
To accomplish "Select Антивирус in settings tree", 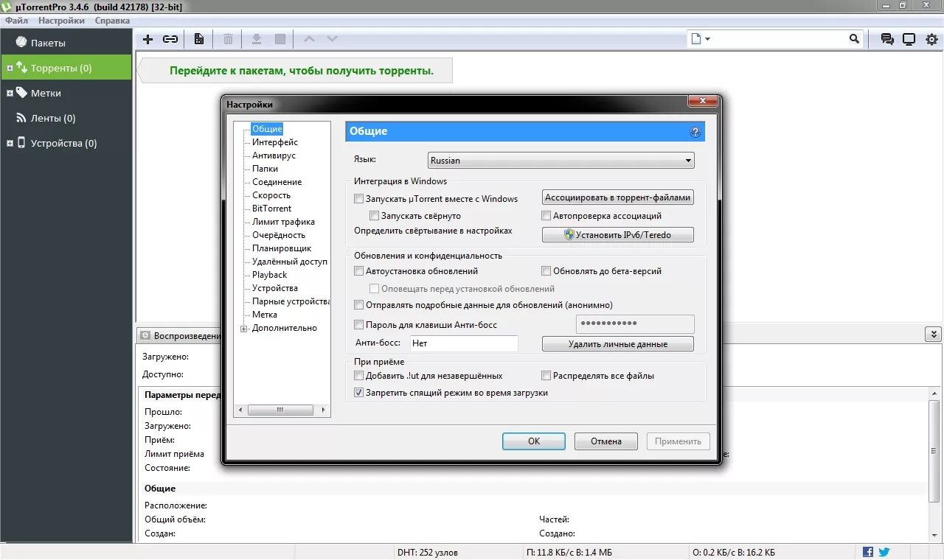I will 274,155.
